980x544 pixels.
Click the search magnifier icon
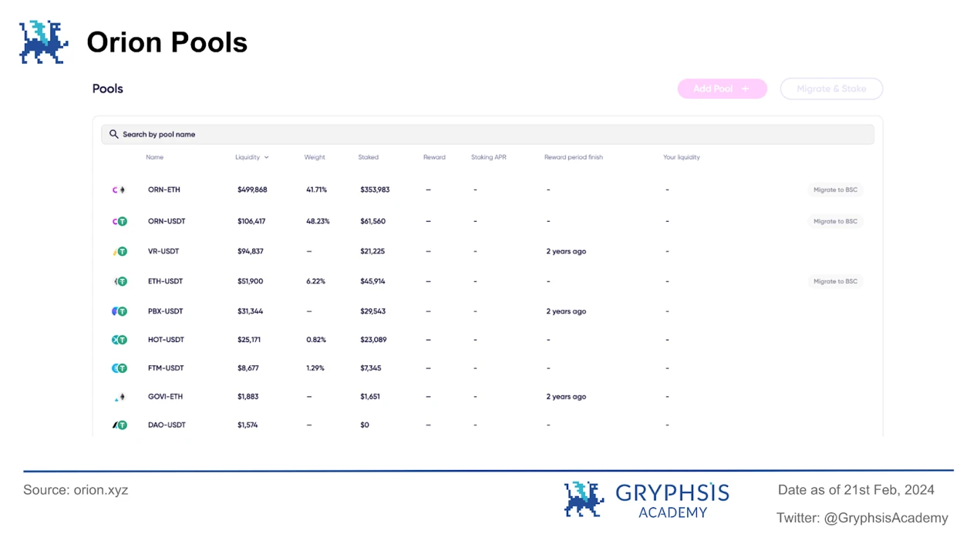pos(113,134)
